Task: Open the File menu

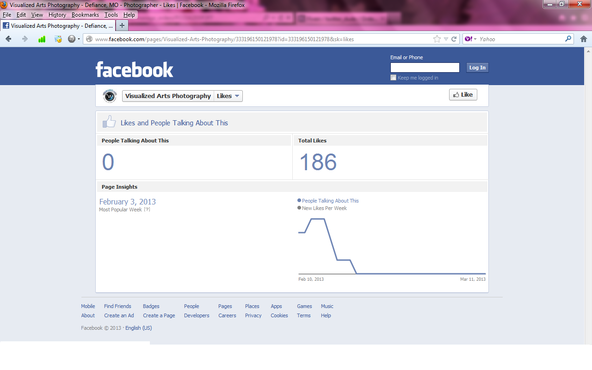Action: coord(7,15)
